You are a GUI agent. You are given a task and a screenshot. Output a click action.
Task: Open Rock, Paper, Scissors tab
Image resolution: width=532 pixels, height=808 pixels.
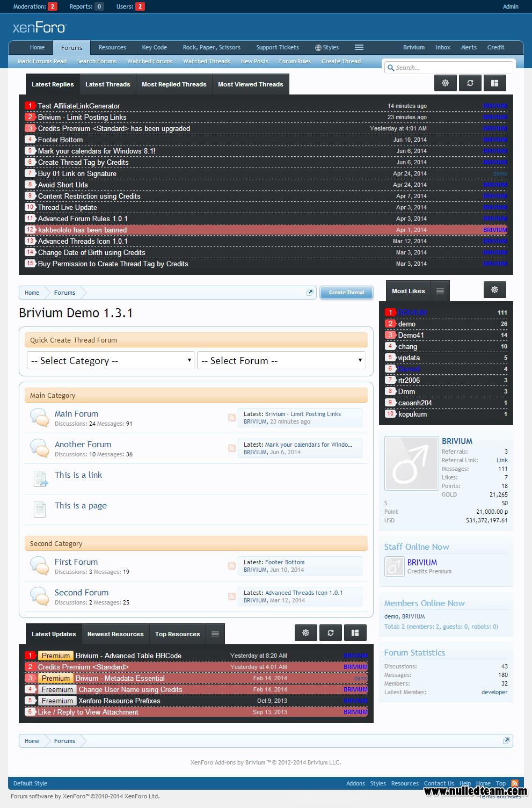click(212, 47)
